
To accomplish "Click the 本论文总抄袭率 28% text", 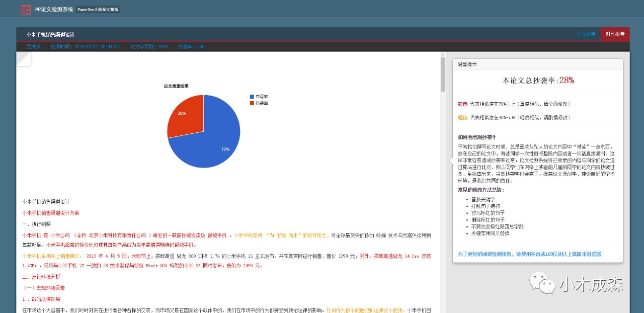I will pos(538,80).
